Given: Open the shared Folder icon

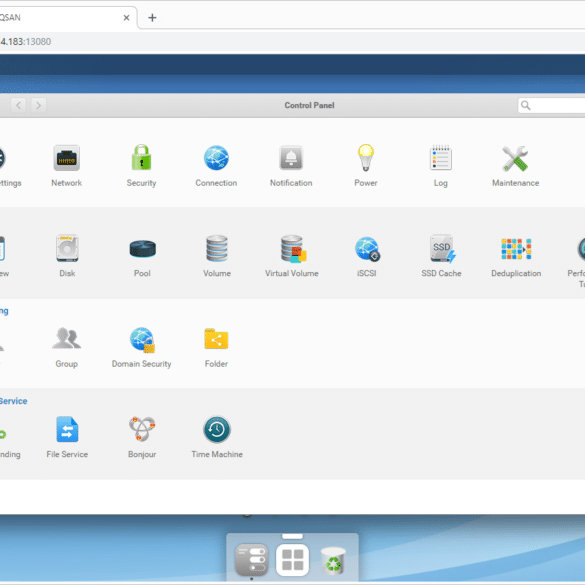Looking at the screenshot, I should pos(216,339).
